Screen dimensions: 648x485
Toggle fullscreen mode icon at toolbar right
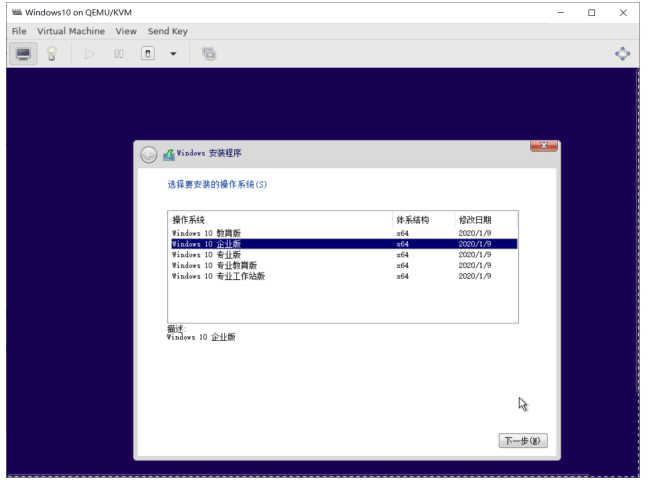pos(622,54)
